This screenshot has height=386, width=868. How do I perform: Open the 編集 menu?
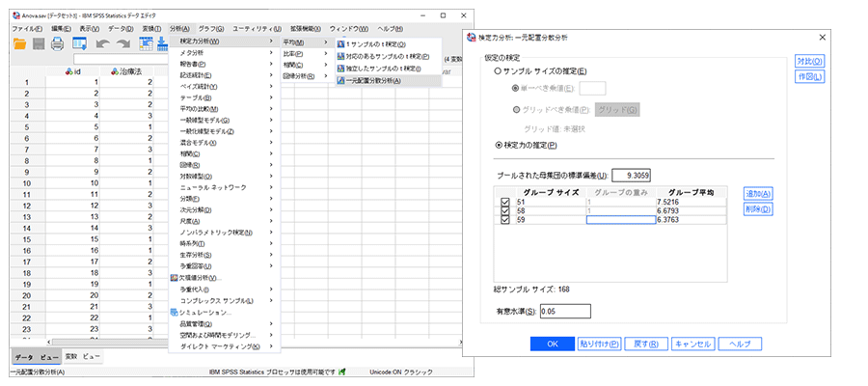click(61, 29)
